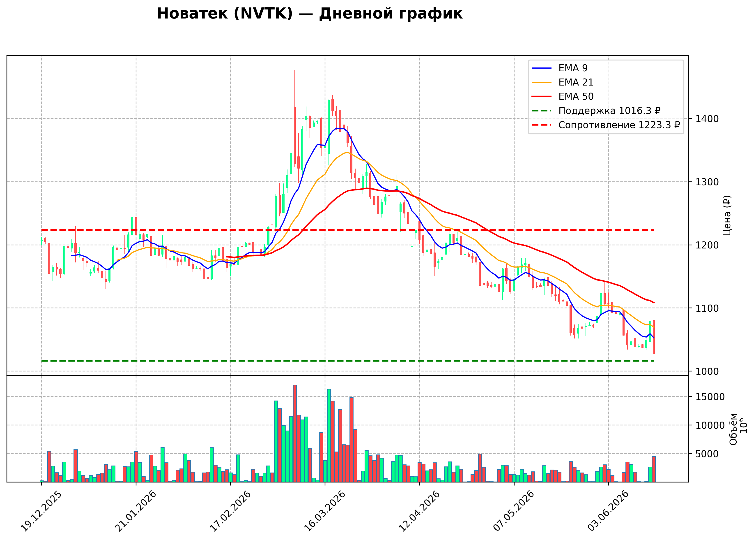Click the 1300 price axis label

707,182
